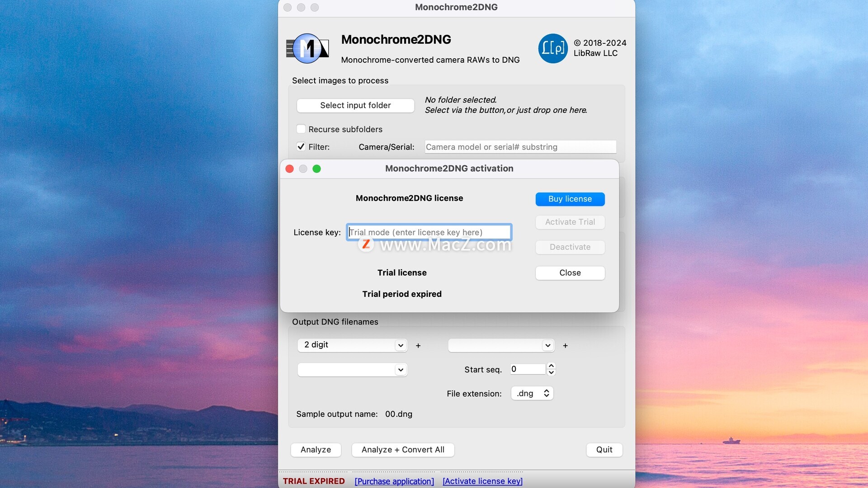Open the Activate license key link
Screen dimensions: 868x488
pyautogui.click(x=482, y=482)
